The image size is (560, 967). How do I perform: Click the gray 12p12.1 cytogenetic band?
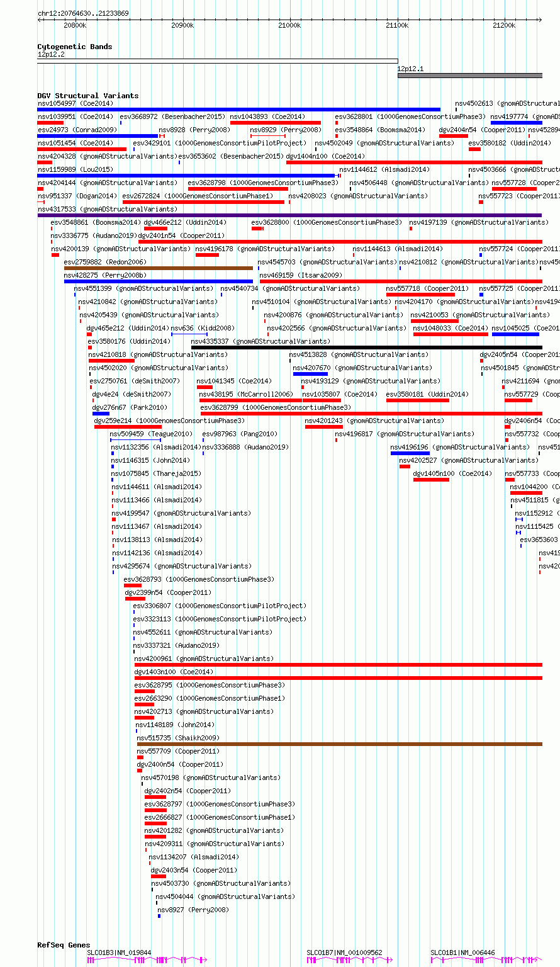point(469,76)
